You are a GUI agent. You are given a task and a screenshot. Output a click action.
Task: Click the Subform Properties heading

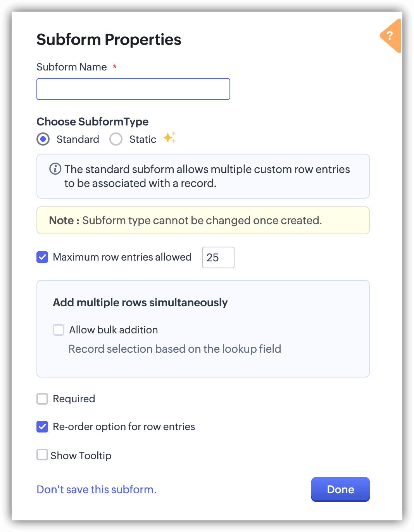coord(109,39)
